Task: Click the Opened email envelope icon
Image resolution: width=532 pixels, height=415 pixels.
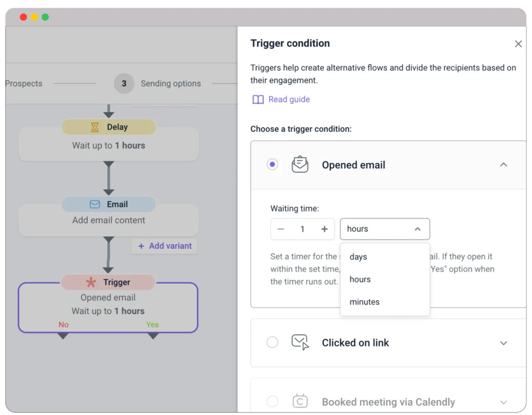Action: point(300,164)
